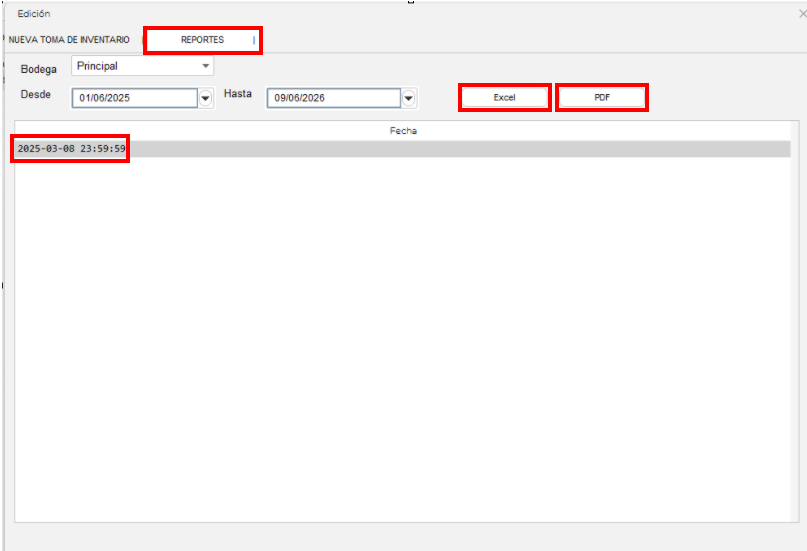
Task: Select day 01 in Desde date
Action: point(85,98)
